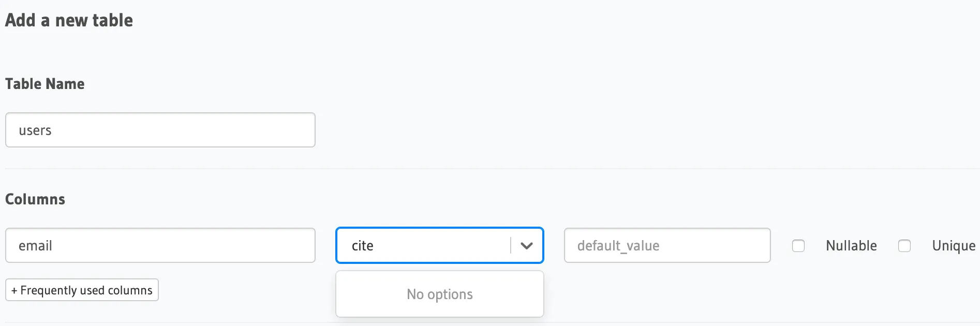The width and height of the screenshot is (980, 326).
Task: Click the typed text 'cite' in type selector
Action: (x=362, y=246)
